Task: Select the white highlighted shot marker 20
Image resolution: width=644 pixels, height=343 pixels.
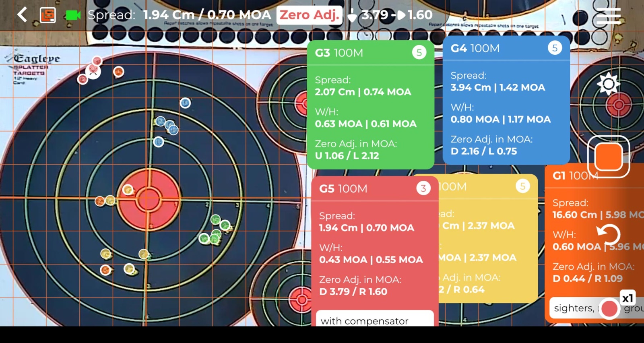Action: click(x=93, y=71)
